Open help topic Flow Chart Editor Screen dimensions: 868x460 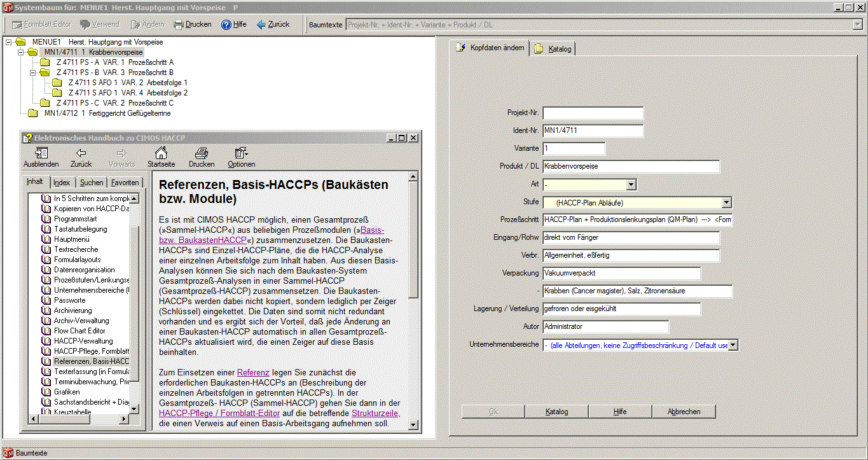(80, 331)
